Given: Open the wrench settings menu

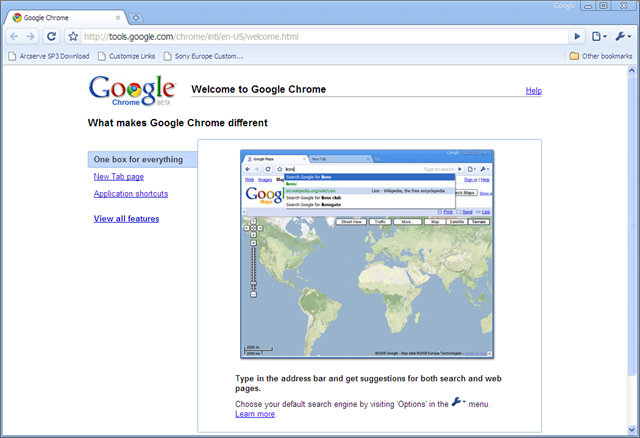Looking at the screenshot, I should (x=623, y=36).
